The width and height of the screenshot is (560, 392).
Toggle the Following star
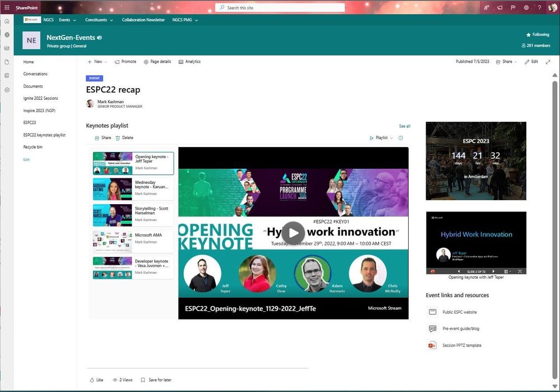click(x=538, y=35)
